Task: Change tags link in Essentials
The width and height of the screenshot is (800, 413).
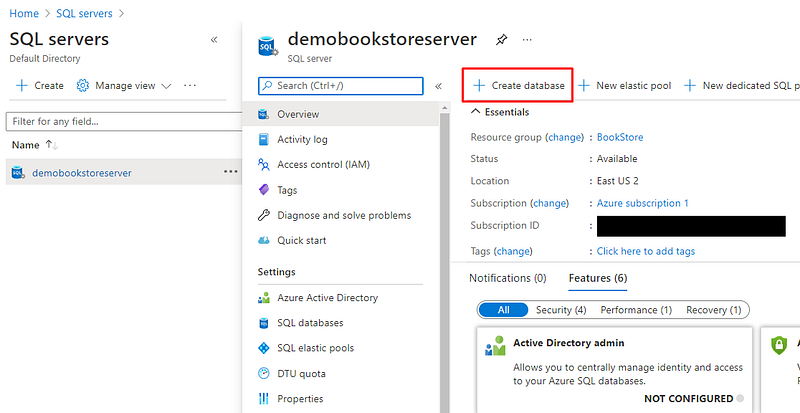Action: 513,251
